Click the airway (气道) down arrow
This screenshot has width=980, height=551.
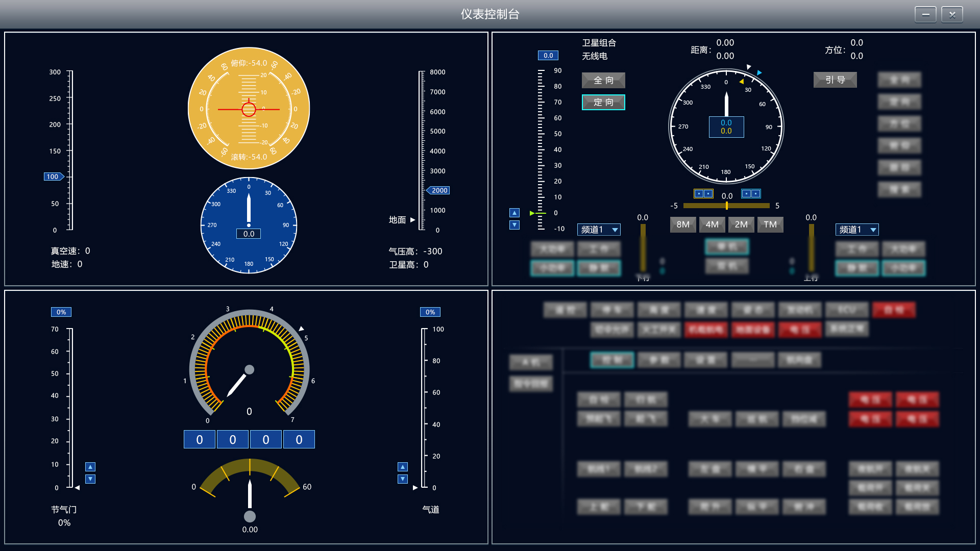(x=403, y=479)
